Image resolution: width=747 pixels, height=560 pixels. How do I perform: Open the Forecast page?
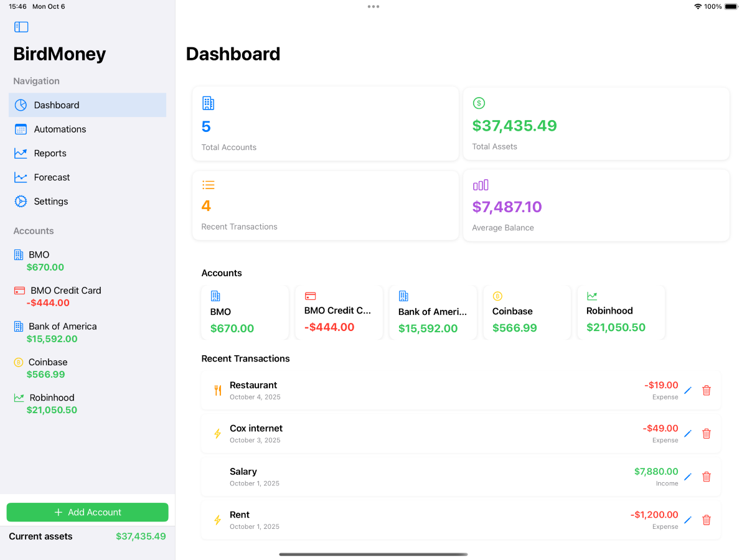[52, 177]
